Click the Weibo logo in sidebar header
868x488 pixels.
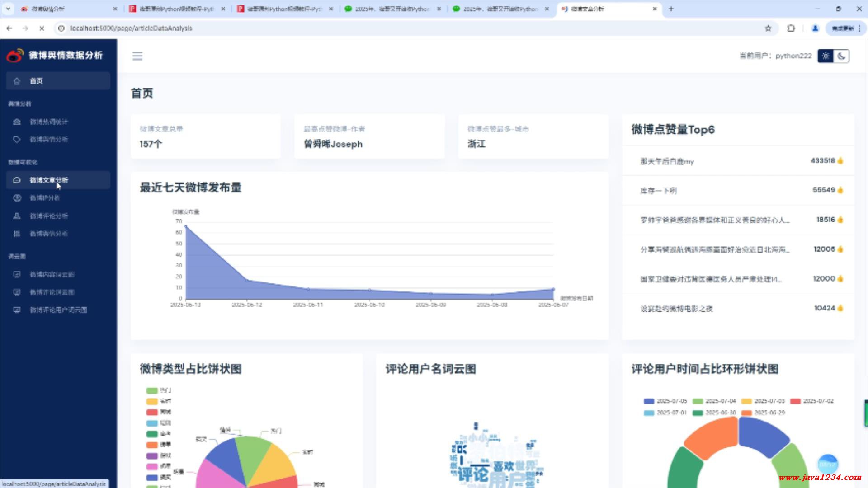(x=14, y=55)
